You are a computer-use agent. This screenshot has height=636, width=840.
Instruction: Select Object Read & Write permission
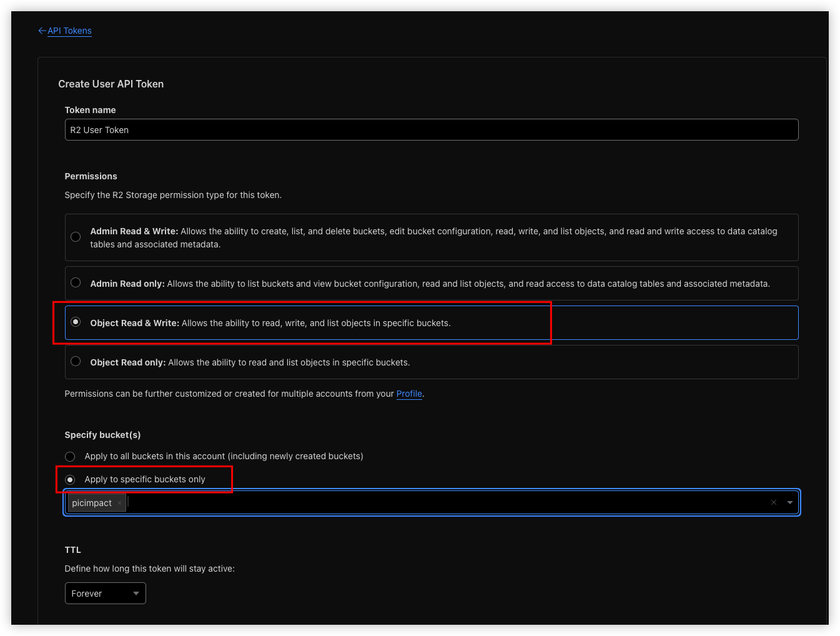coord(76,322)
